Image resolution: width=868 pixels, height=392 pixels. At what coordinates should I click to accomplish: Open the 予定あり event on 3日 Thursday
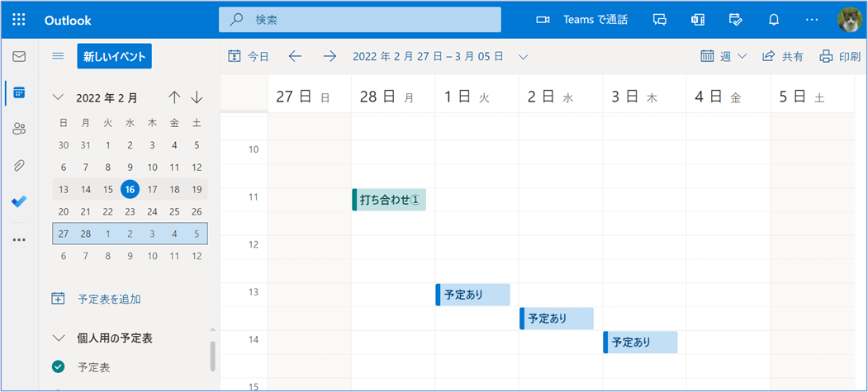641,342
